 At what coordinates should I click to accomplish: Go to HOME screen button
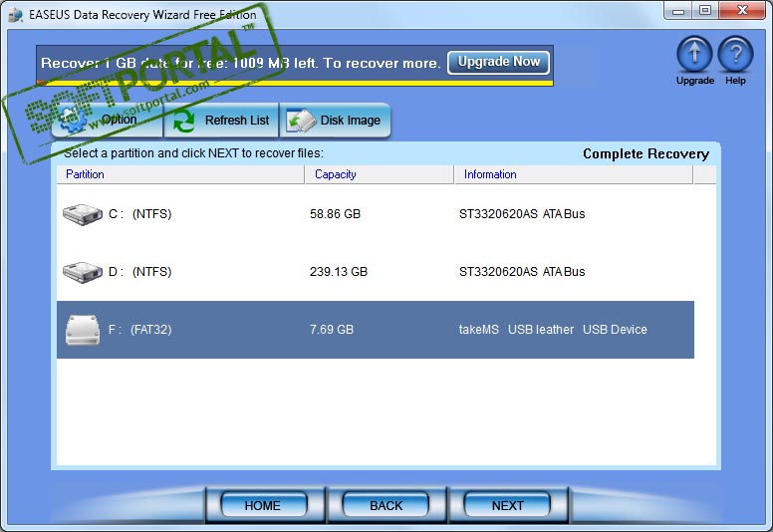click(x=263, y=505)
